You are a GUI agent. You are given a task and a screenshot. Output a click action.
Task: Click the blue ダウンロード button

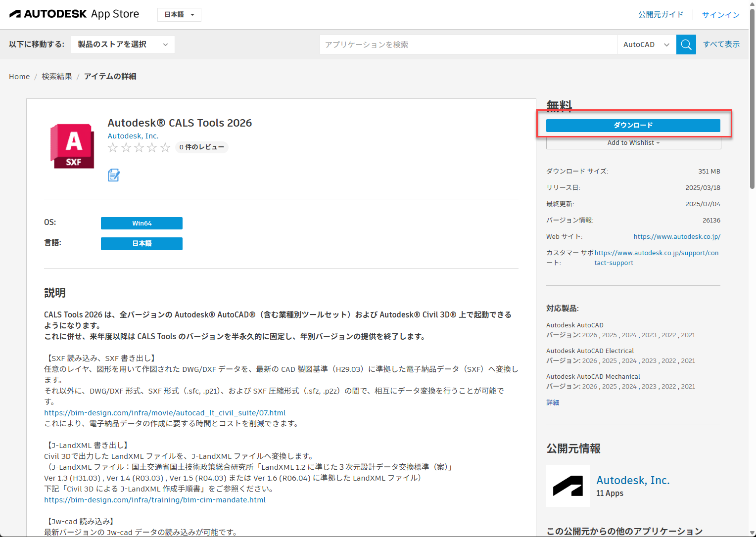(x=633, y=125)
